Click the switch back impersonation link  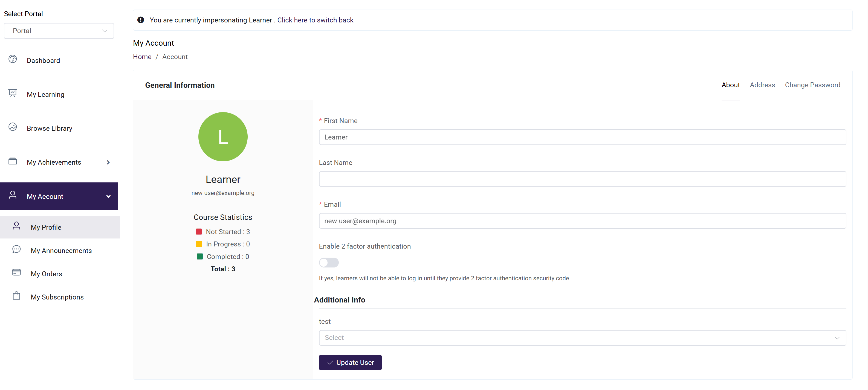click(x=315, y=20)
